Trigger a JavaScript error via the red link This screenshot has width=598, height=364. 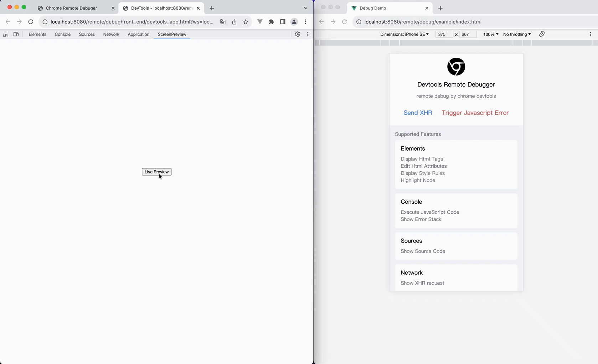coord(475,113)
